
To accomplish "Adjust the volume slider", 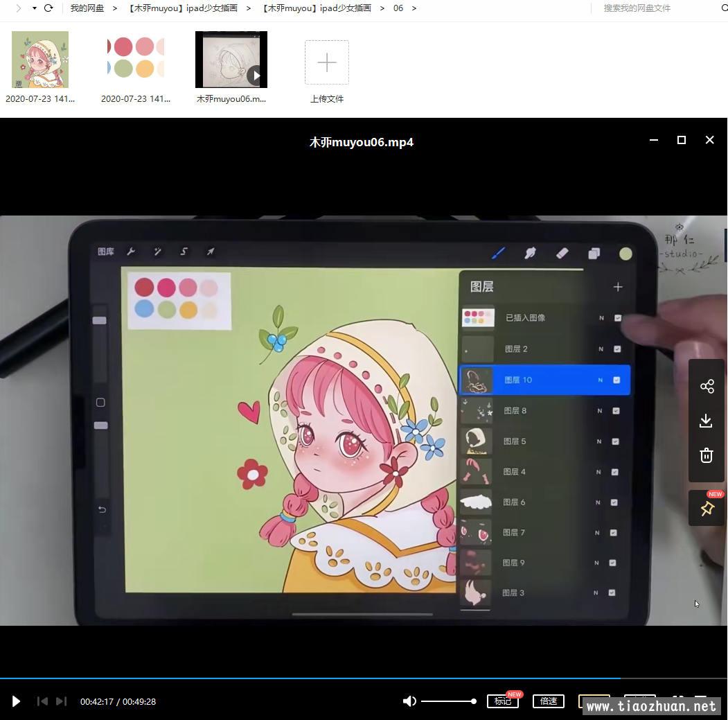I will click(448, 701).
